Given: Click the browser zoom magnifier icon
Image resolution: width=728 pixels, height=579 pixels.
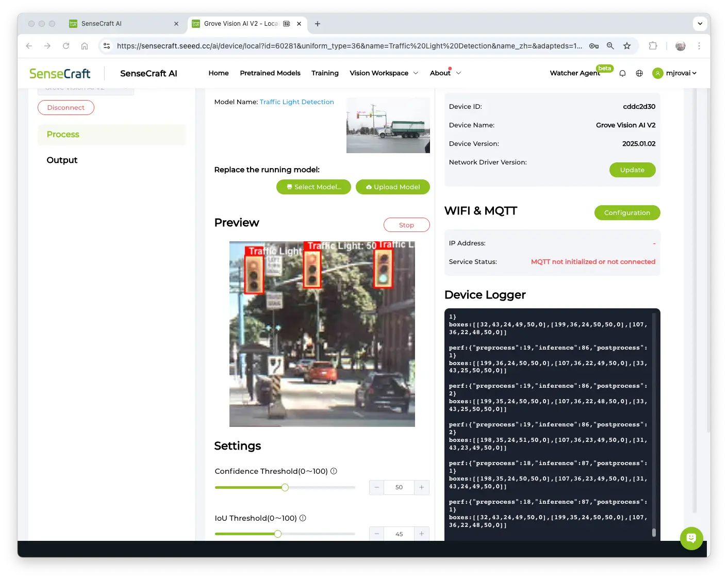Looking at the screenshot, I should coord(610,46).
